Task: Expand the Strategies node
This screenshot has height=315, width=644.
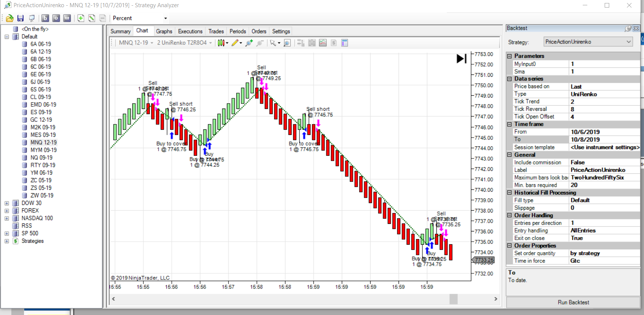Action: 7,241
